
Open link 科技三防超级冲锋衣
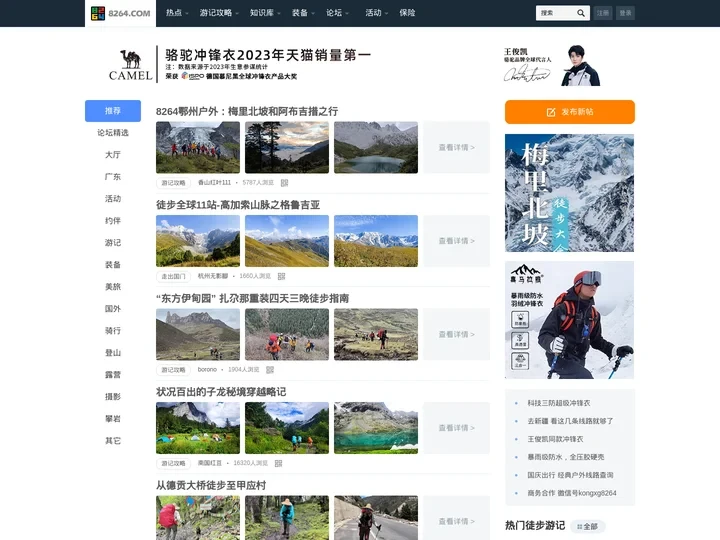click(x=558, y=403)
